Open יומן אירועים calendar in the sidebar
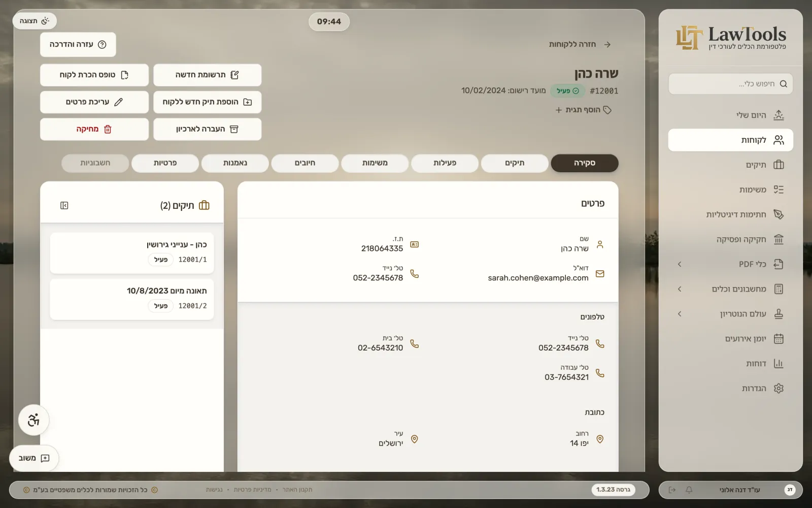 click(731, 339)
